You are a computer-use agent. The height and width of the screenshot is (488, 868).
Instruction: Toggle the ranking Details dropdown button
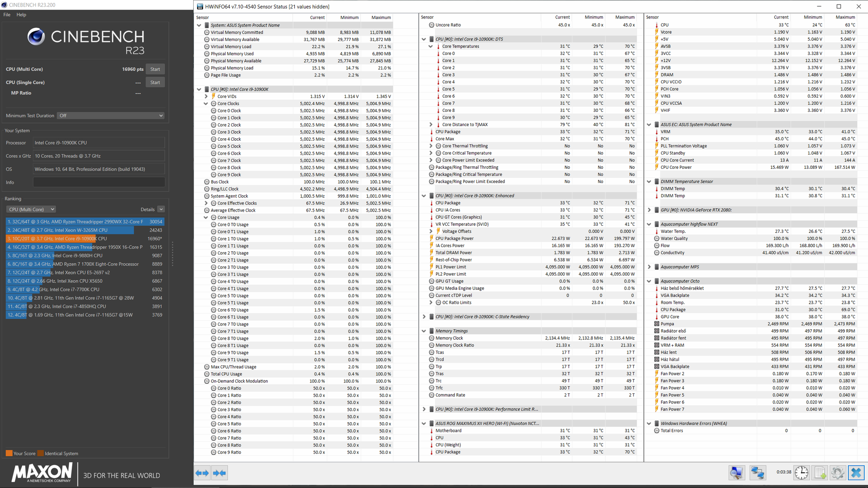[161, 209]
